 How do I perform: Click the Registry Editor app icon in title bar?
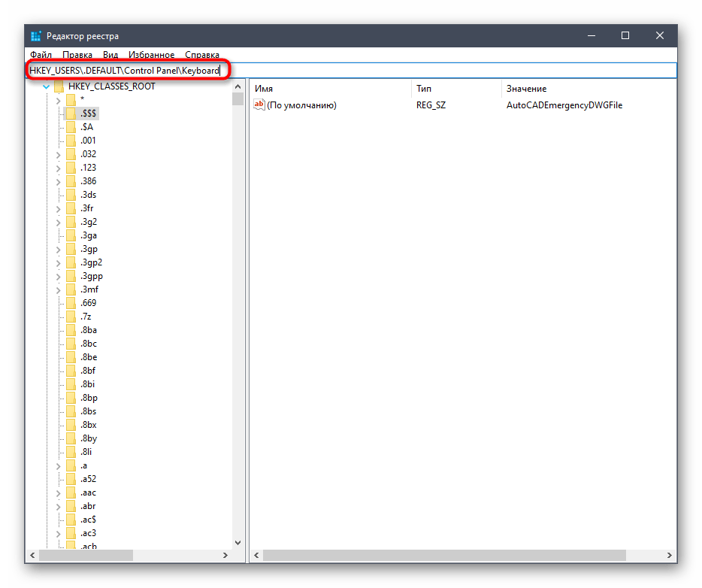pyautogui.click(x=36, y=36)
